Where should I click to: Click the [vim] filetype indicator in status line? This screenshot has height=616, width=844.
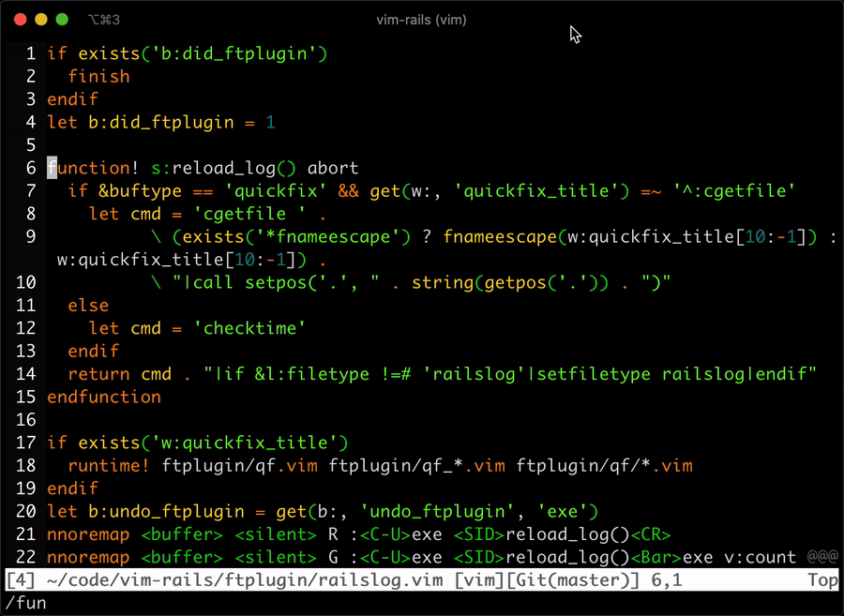click(x=479, y=580)
